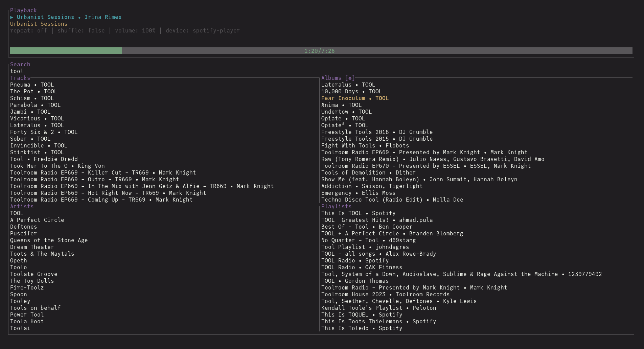Select artist 'Toots & The Maytals'
This screenshot has width=644, height=349.
point(42,254)
